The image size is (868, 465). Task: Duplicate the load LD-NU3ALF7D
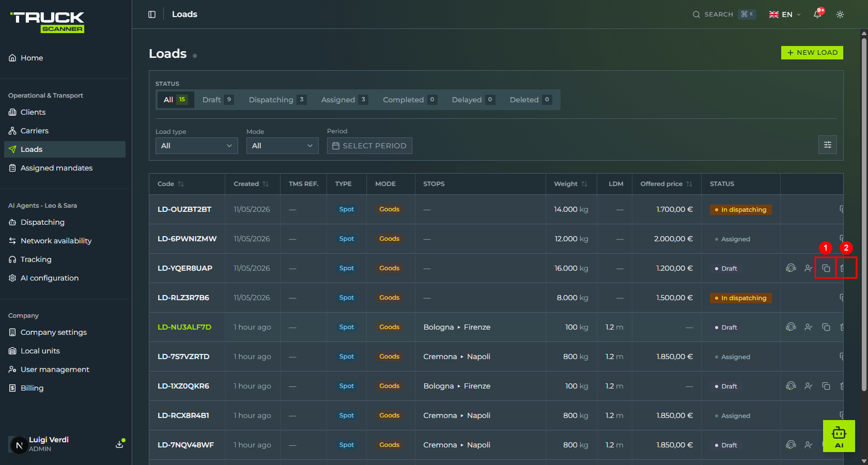pyautogui.click(x=826, y=327)
